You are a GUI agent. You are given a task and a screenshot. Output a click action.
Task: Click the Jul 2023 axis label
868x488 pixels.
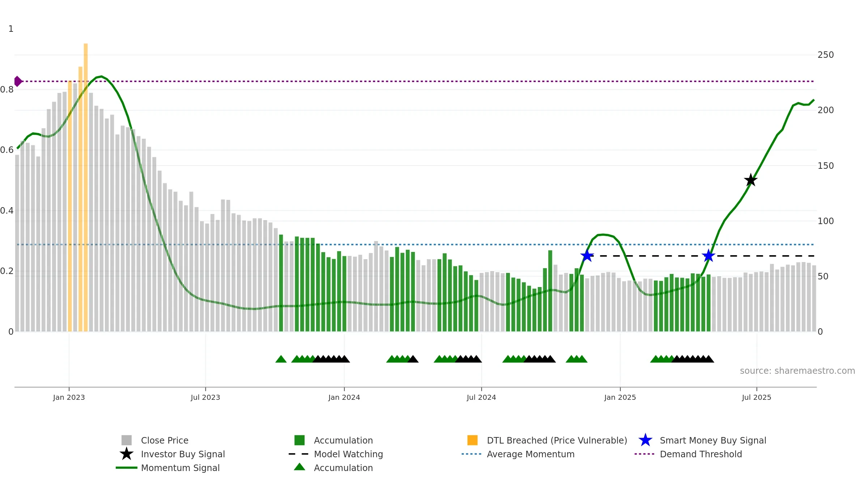click(205, 398)
